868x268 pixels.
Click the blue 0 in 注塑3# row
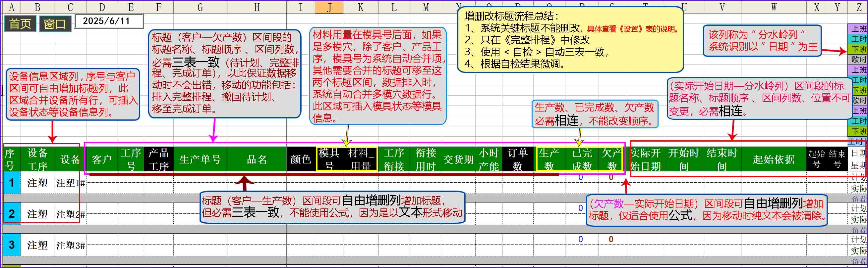581,239
